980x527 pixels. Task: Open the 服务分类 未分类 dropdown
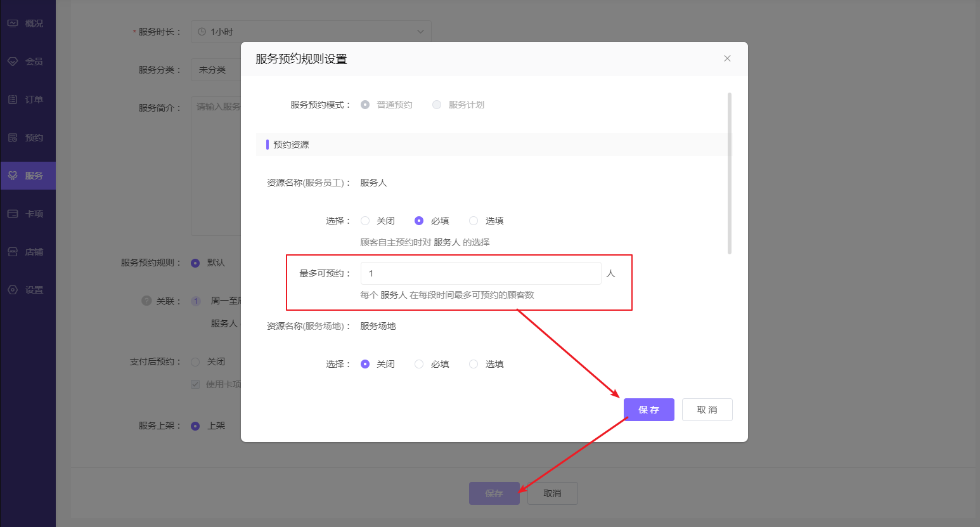[x=216, y=70]
